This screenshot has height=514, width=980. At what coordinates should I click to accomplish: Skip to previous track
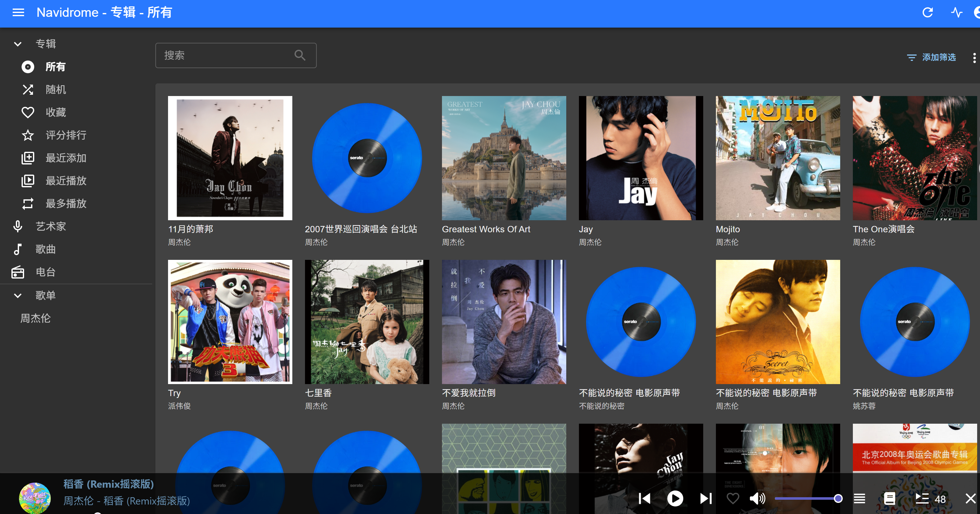(x=645, y=498)
